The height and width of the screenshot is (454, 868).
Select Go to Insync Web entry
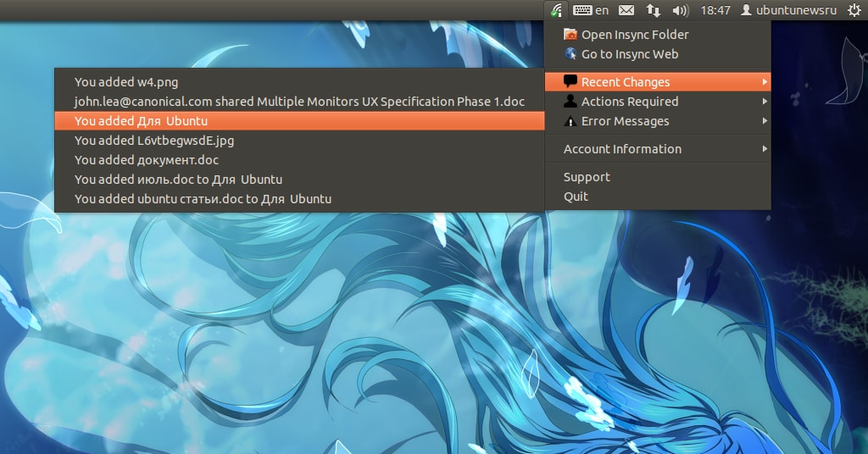(658, 54)
